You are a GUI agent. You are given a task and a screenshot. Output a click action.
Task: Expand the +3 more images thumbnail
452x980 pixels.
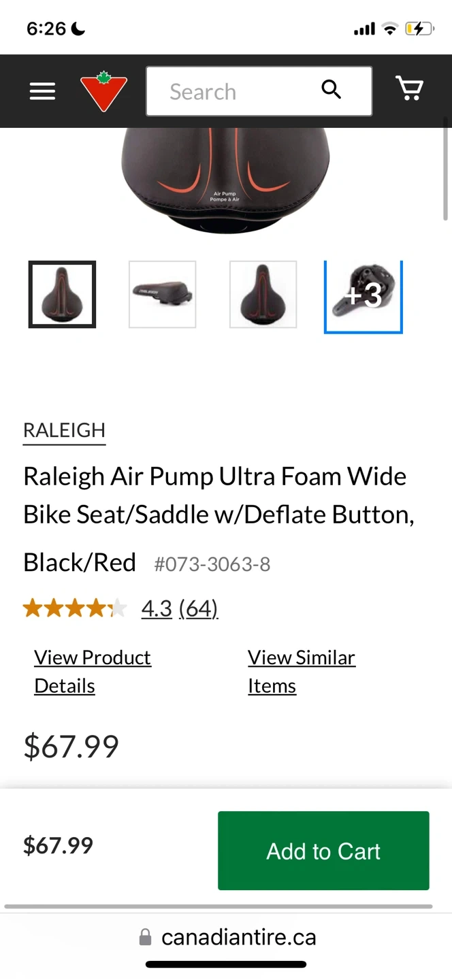pos(363,297)
